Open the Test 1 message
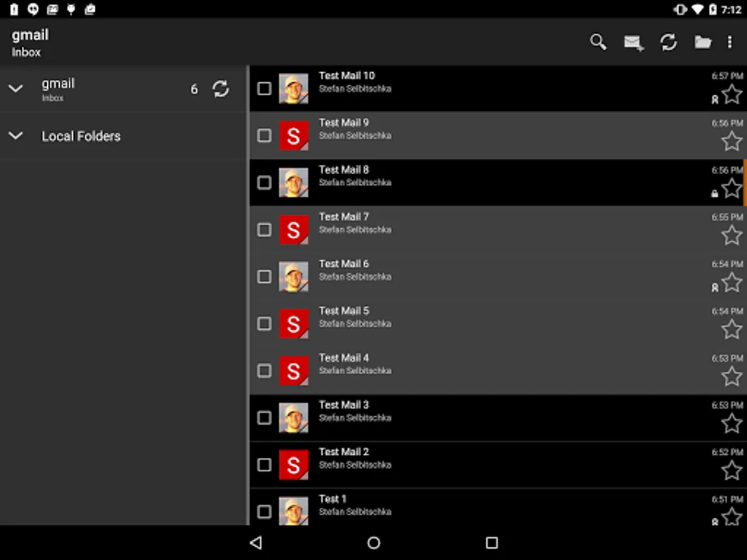The image size is (747, 560). click(498, 507)
